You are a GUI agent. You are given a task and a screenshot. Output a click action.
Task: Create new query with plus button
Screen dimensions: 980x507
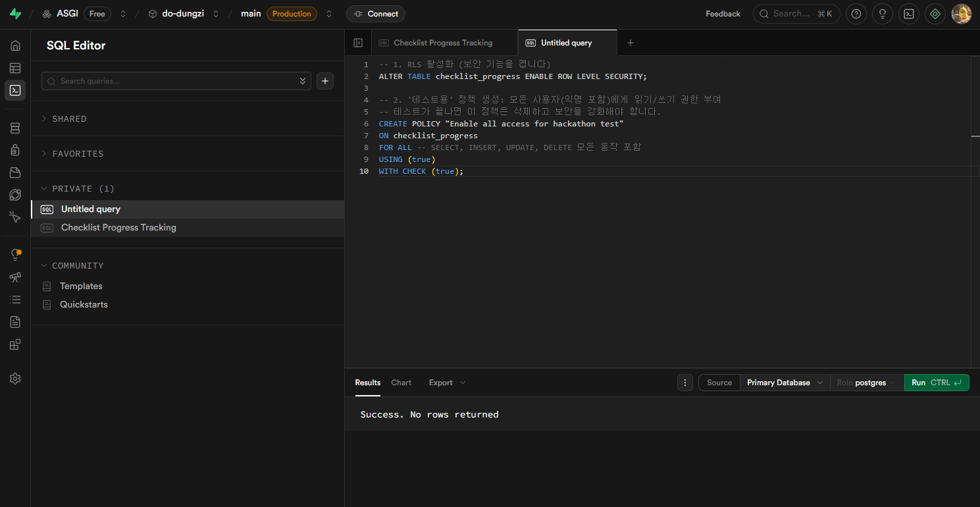(x=325, y=81)
